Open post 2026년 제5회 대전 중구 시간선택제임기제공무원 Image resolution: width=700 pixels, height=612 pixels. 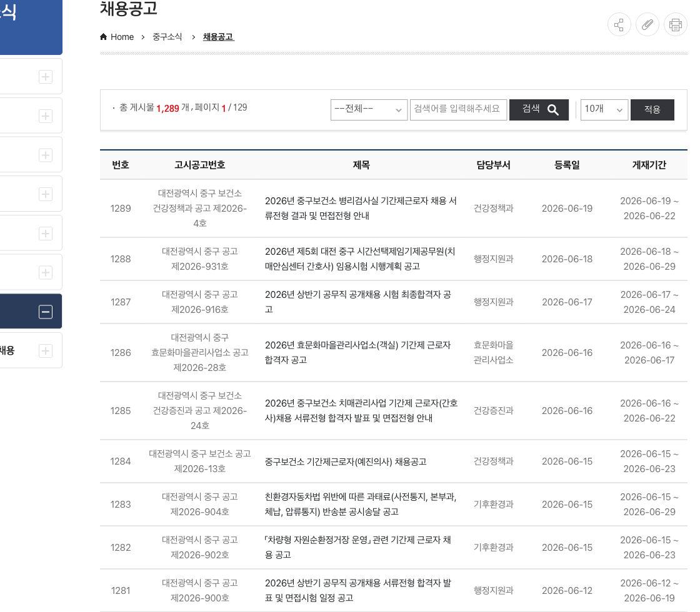pos(360,259)
